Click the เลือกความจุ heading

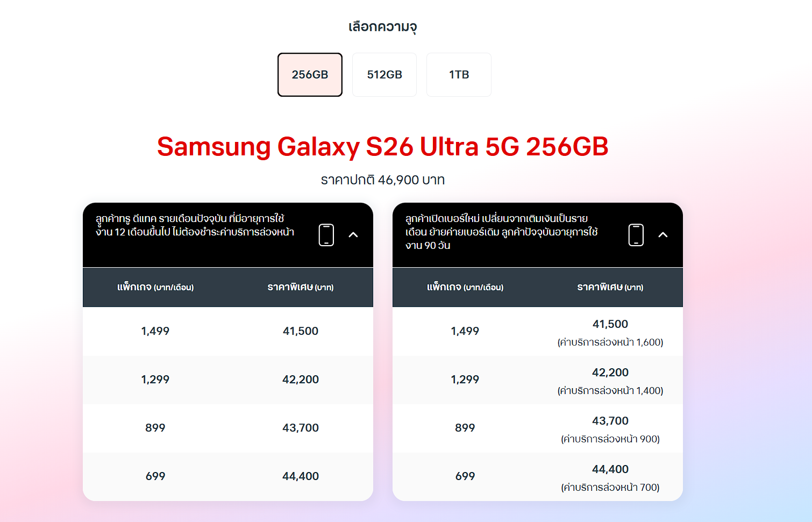click(382, 27)
